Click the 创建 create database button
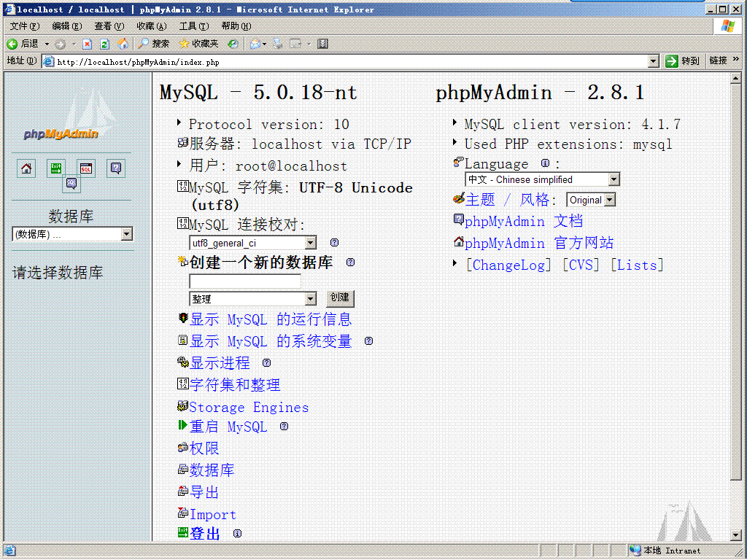Screen dimensions: 747x560 pyautogui.click(x=340, y=298)
